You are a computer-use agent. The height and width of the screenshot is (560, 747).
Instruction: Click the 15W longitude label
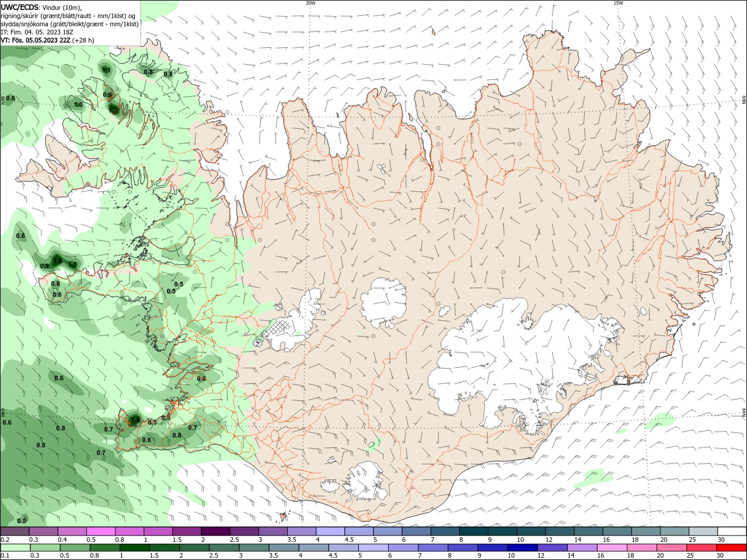point(618,3)
